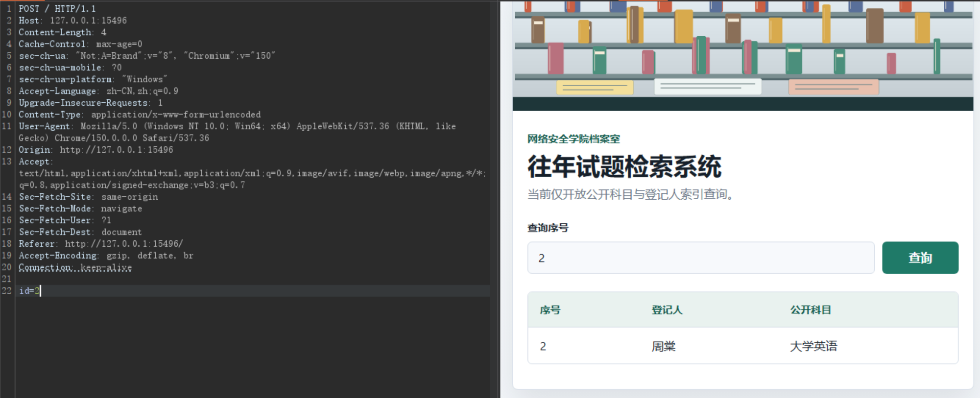
Task: Click the Upgrade-Insecure-Requests header line
Action: [x=91, y=103]
